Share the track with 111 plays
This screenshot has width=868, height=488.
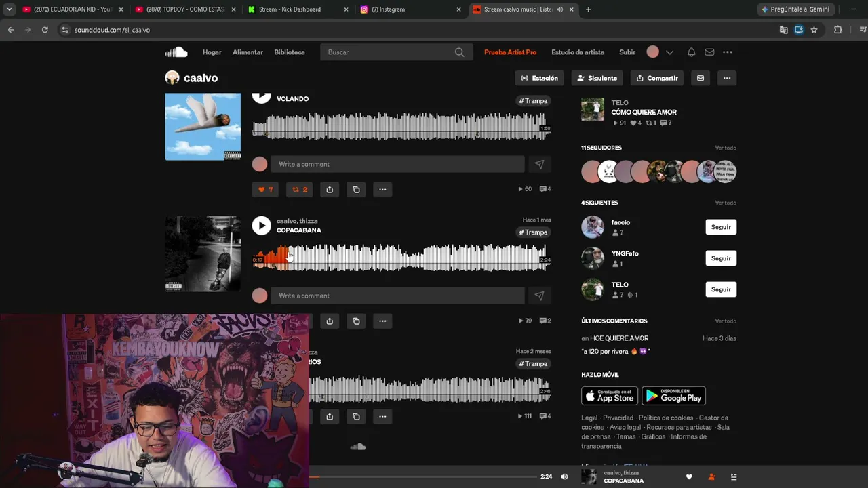point(330,416)
